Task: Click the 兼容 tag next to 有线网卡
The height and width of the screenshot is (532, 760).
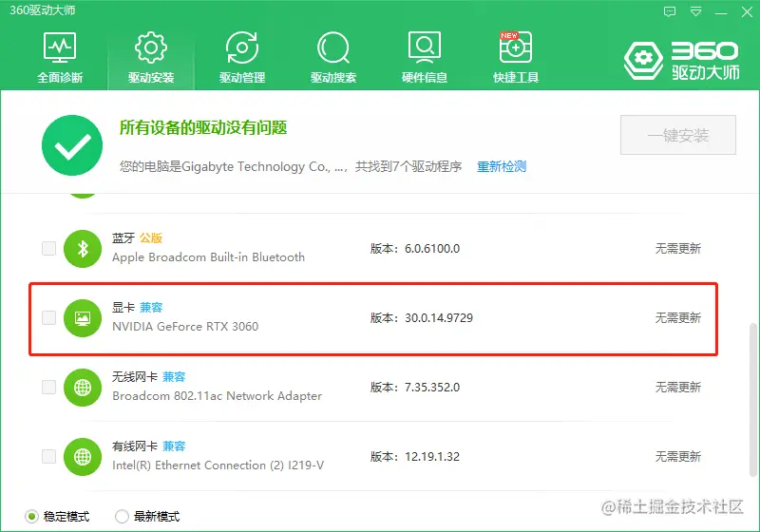Action: click(x=174, y=446)
